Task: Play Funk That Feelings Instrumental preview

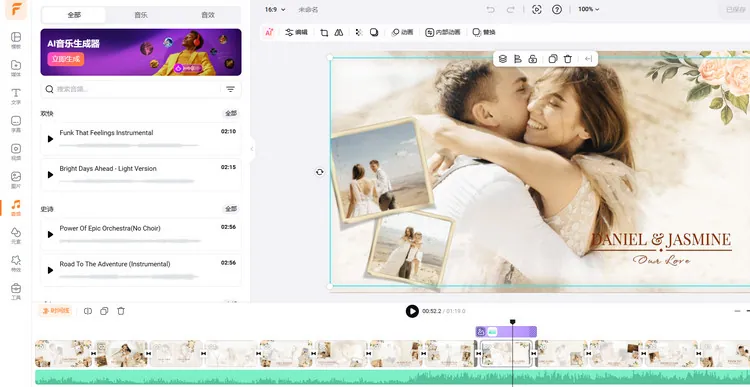Action: point(50,139)
